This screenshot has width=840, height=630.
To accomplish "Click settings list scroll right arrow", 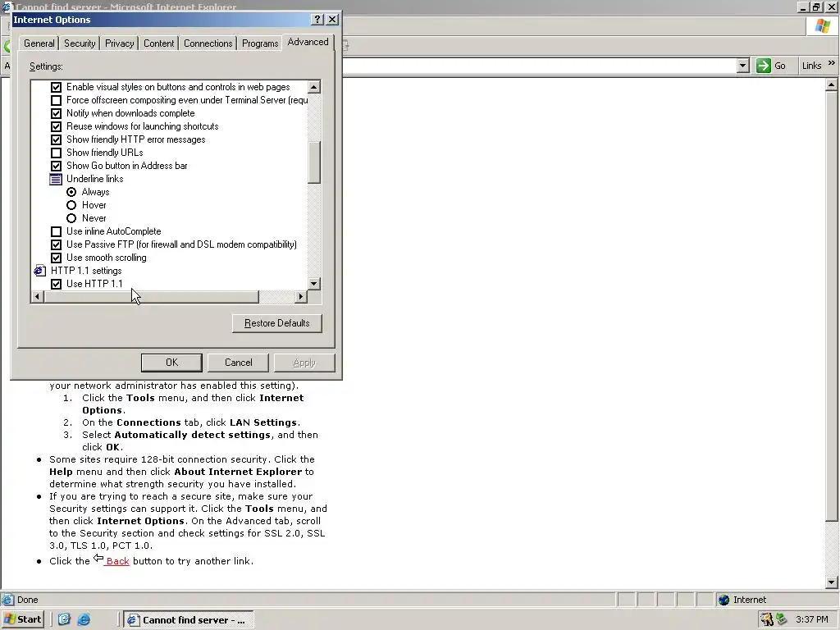I will [300, 296].
